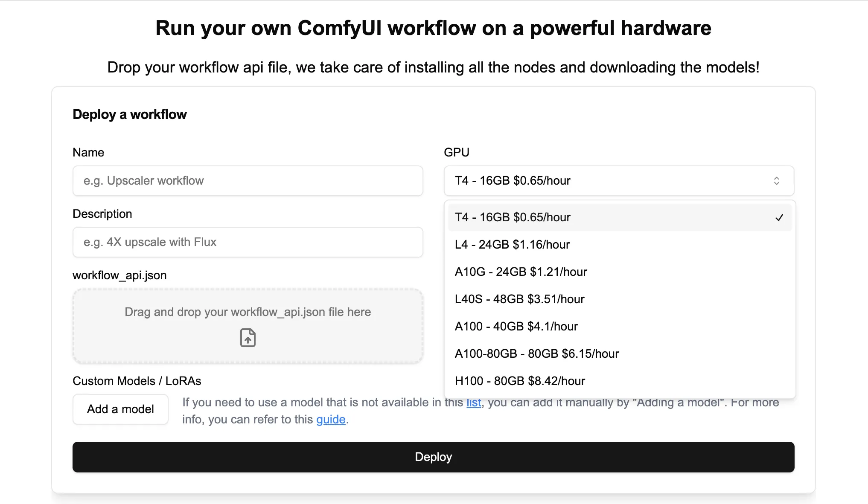Viewport: 868px width, 504px height.
Task: Choose L40S - 48GB $3.51/hour
Action: 620,299
